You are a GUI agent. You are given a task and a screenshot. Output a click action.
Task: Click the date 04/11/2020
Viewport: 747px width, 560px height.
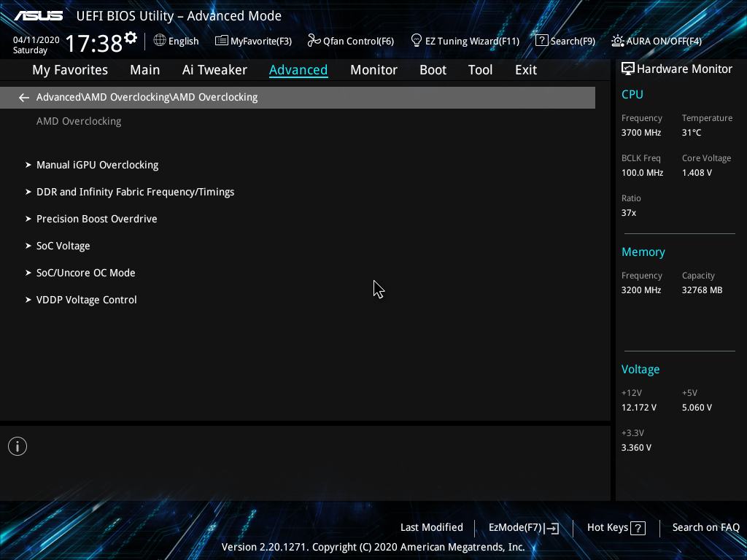click(36, 40)
